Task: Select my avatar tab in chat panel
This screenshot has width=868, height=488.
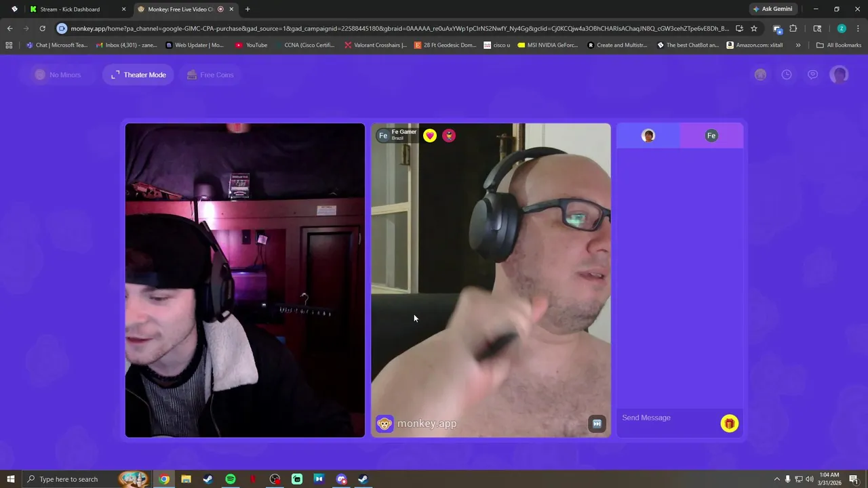Action: coord(648,136)
